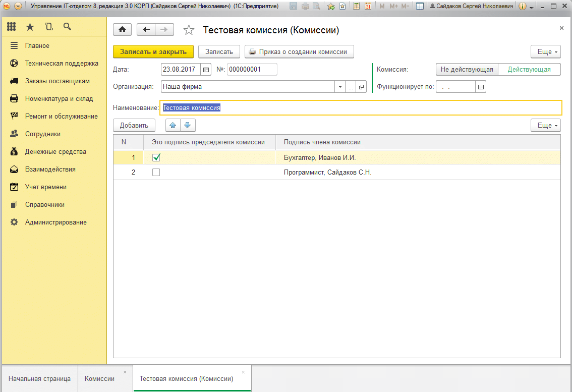Screen dimensions: 572x392
Task: Expand the arrow next to info icon
Action: pyautogui.click(x=532, y=7)
